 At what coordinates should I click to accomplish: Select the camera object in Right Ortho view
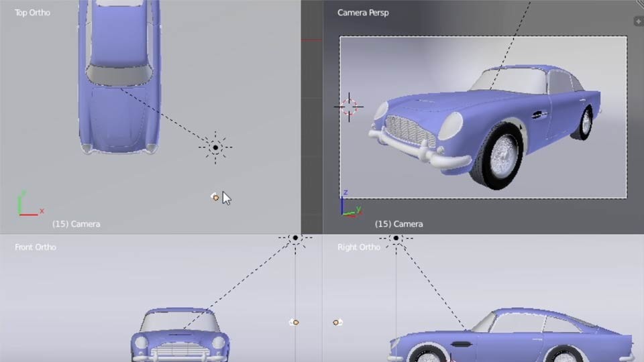coord(337,322)
